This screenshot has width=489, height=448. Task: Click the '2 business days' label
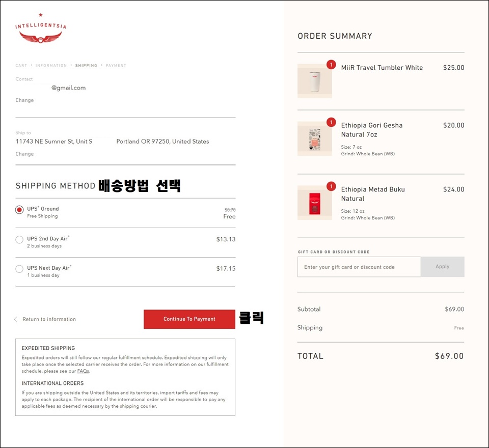44,246
